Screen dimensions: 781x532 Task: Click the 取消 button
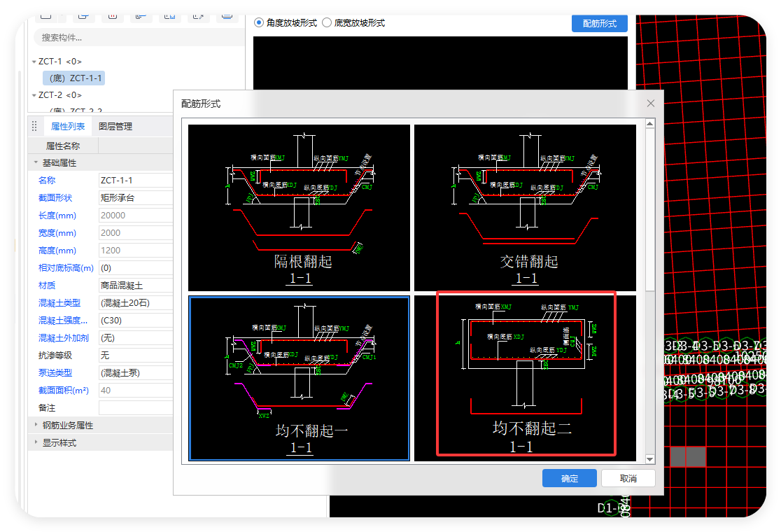click(x=628, y=478)
